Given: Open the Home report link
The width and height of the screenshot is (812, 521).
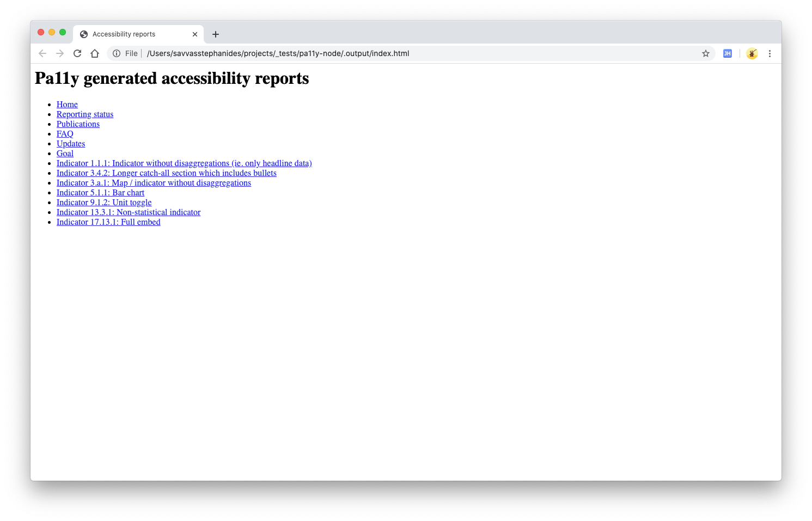Looking at the screenshot, I should [x=67, y=105].
